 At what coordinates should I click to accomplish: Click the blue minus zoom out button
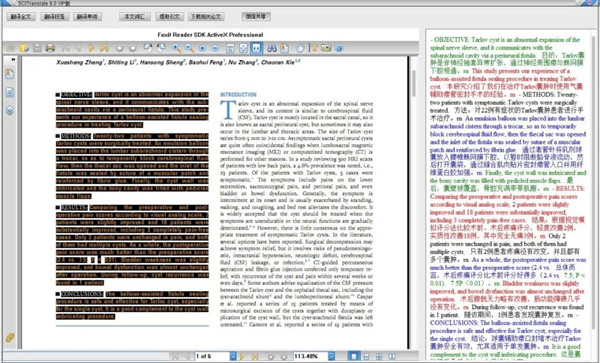tap(215, 48)
